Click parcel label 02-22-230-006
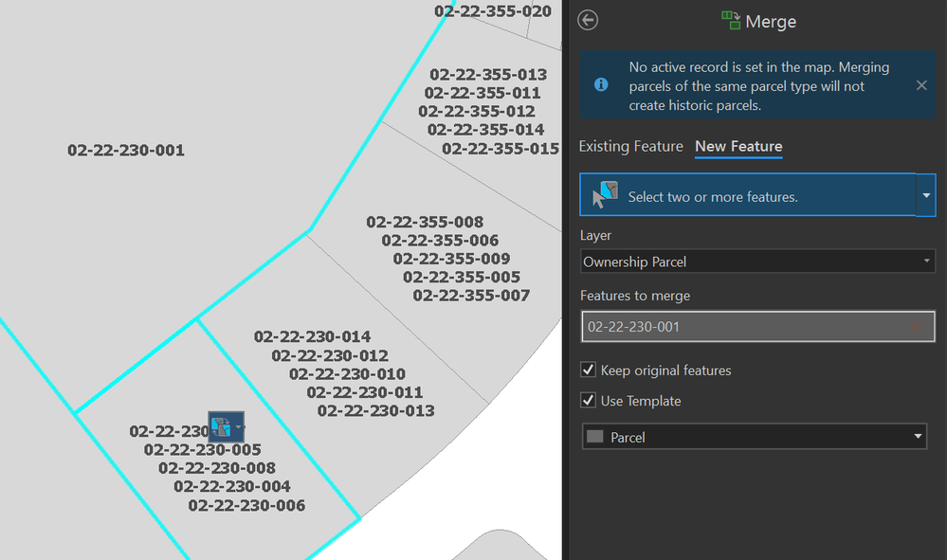Image resolution: width=947 pixels, height=560 pixels. pyautogui.click(x=246, y=505)
